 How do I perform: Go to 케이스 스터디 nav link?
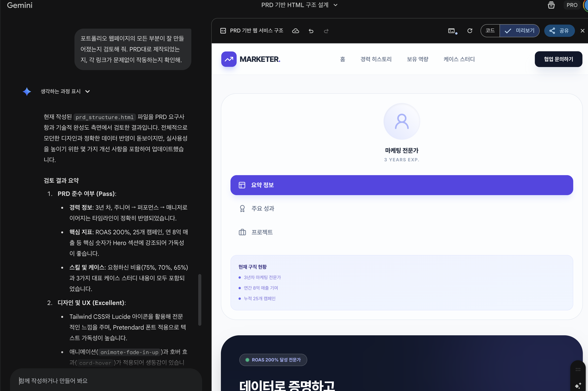(459, 59)
